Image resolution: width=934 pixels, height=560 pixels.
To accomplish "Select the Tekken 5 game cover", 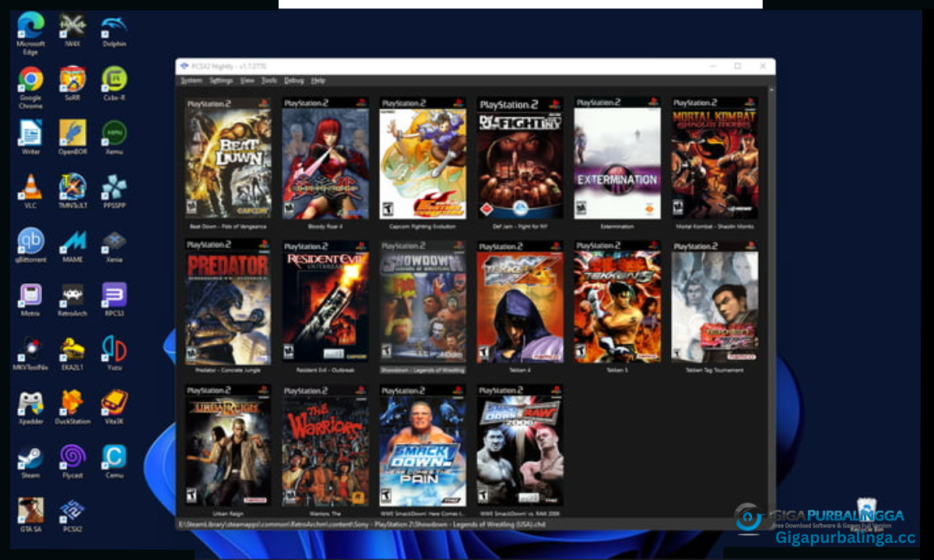I will click(617, 302).
